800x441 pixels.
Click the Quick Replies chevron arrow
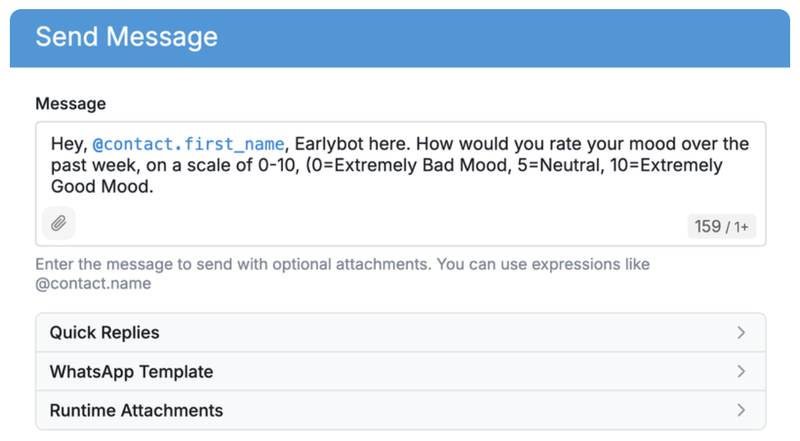click(741, 333)
